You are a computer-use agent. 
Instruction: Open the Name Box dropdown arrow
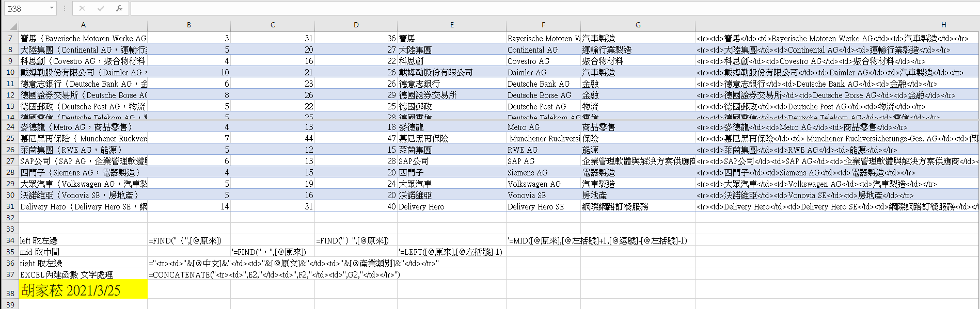52,8
